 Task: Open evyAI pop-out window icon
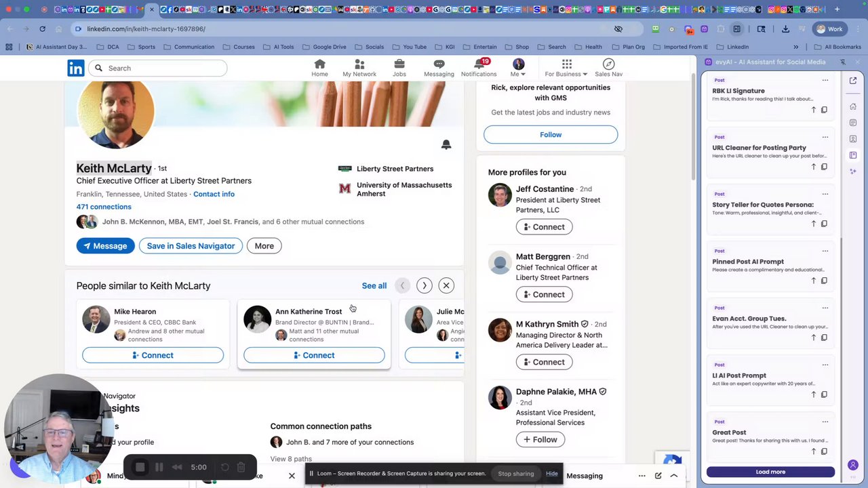click(853, 80)
